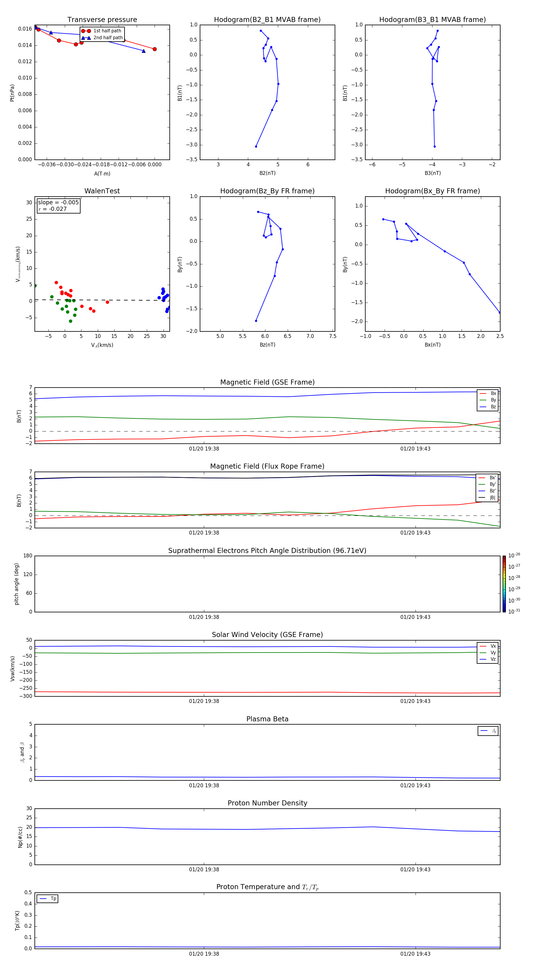Select "Bx" in the GSE magnetic field legend
Viewport: 535px width, 980px height.
coord(488,393)
